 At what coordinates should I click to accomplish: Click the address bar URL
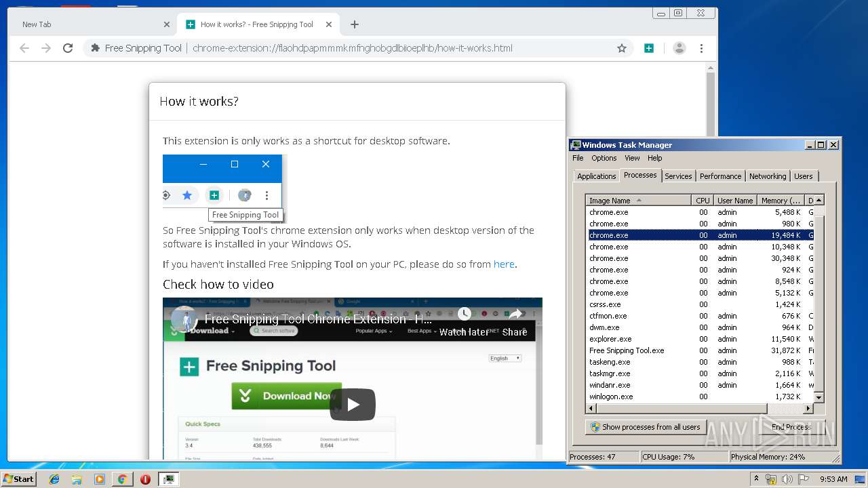[353, 48]
